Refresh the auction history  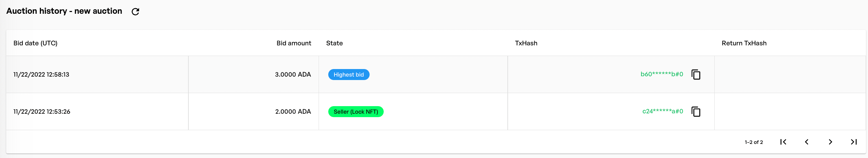(135, 12)
